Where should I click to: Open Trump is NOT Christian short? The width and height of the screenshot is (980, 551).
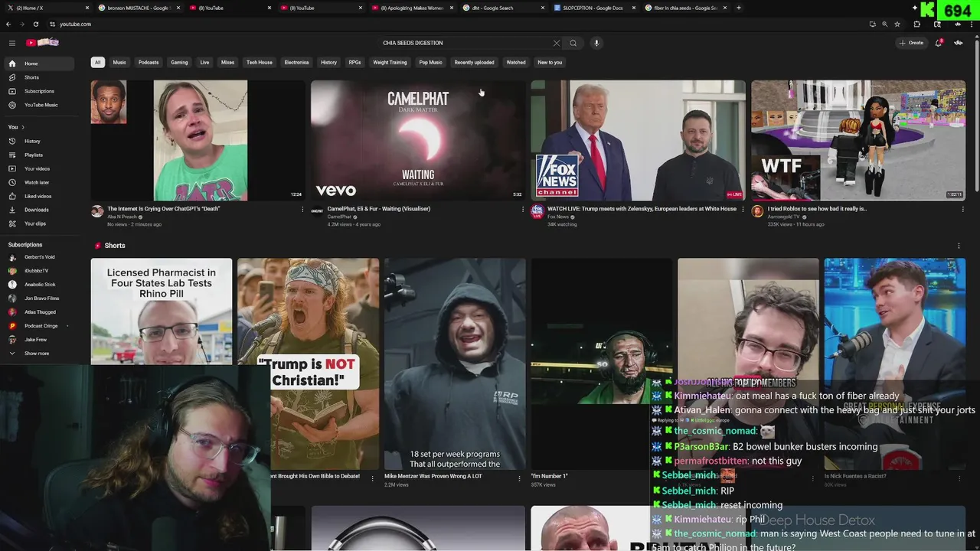click(x=308, y=364)
